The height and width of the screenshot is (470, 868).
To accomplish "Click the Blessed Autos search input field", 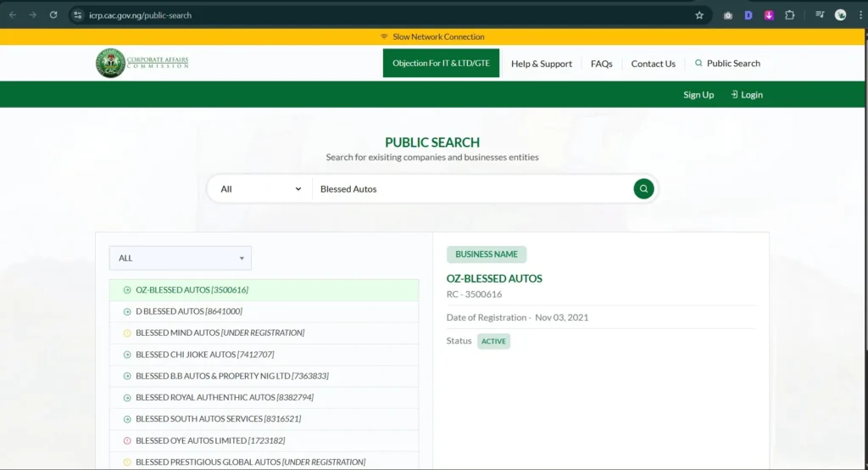I will [x=473, y=189].
